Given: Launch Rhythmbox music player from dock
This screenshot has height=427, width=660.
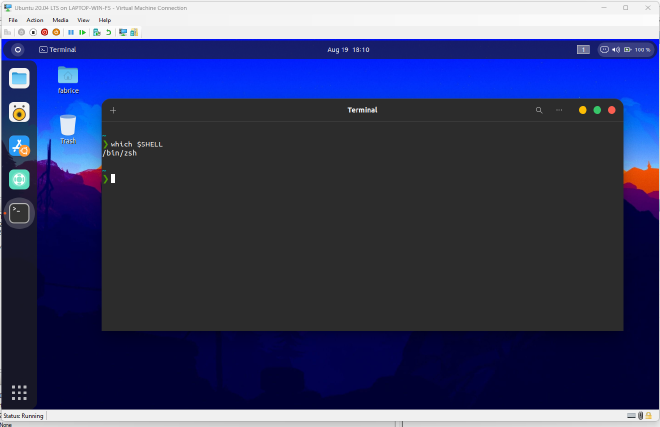Looking at the screenshot, I should 19,112.
